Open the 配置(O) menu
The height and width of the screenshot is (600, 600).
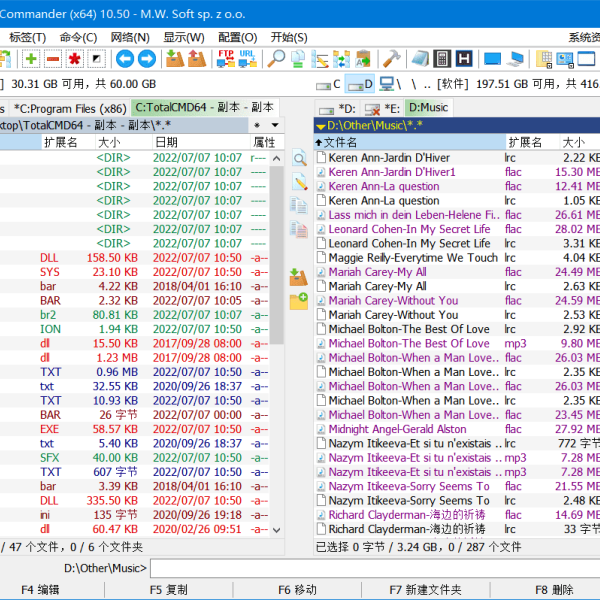pos(238,38)
